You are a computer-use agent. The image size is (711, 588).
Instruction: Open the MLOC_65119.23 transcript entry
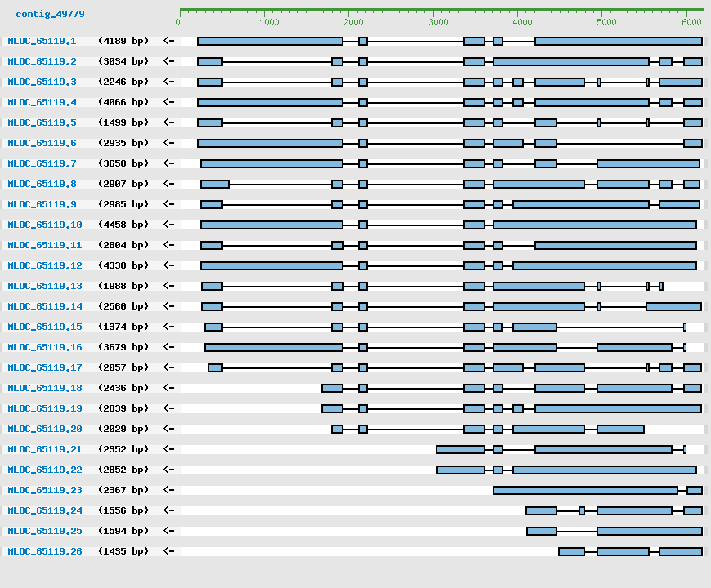[x=45, y=490]
